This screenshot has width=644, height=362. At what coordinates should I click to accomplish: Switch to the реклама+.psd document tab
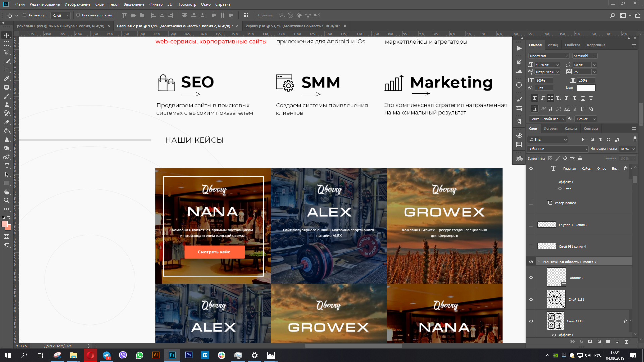tap(60, 26)
